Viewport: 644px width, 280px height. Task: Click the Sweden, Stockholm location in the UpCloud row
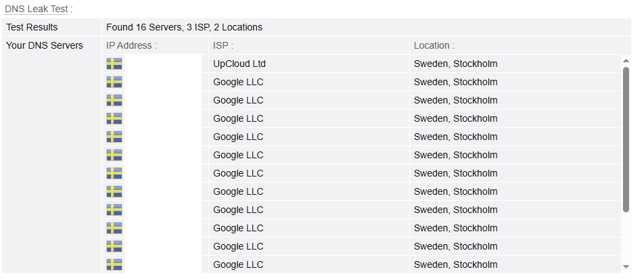[x=455, y=64]
